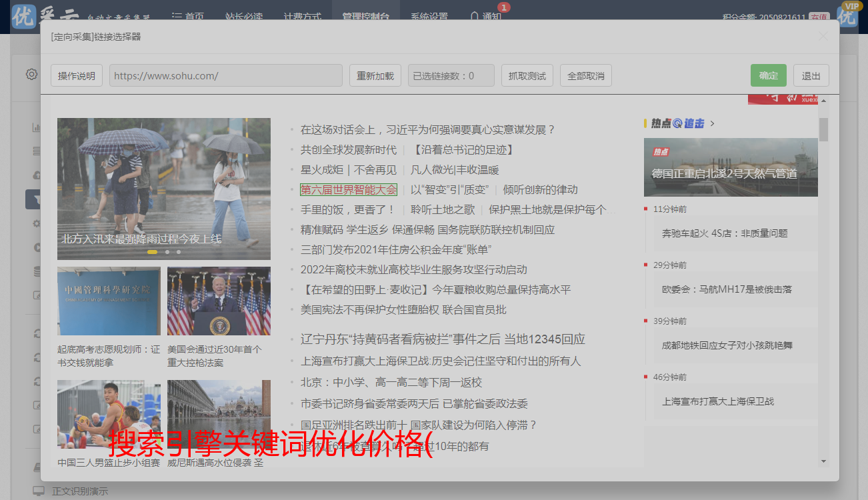This screenshot has width=868, height=500.
Task: Open link 聆听土地之歌
Action: (x=443, y=209)
